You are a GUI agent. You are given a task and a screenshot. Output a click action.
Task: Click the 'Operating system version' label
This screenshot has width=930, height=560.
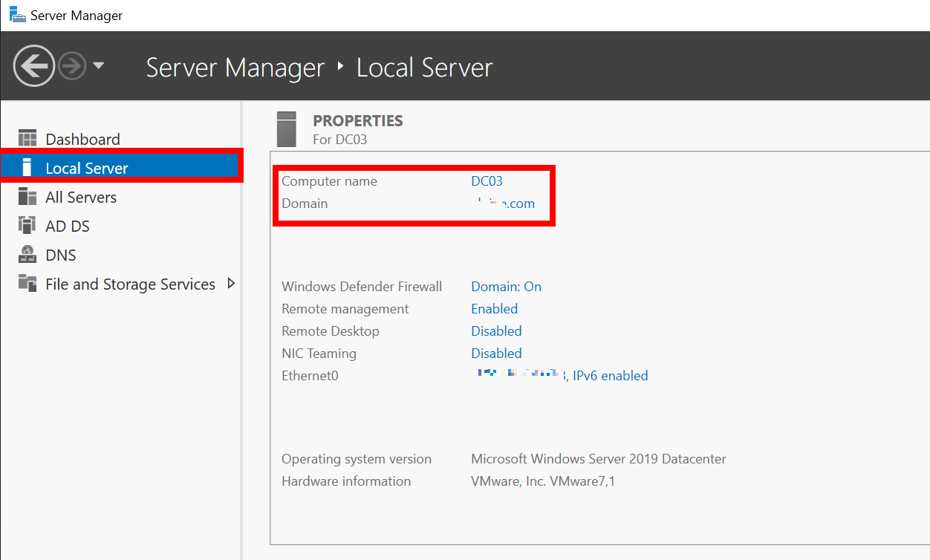(357, 459)
